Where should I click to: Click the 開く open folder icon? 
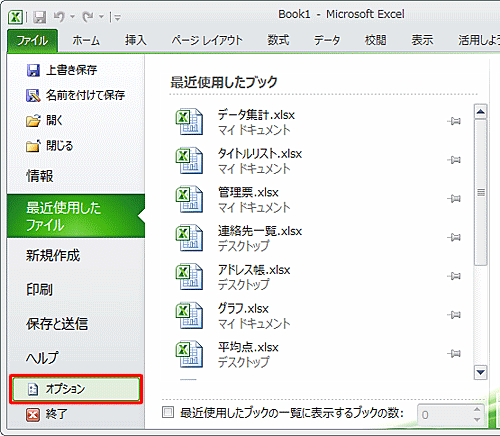(x=33, y=121)
